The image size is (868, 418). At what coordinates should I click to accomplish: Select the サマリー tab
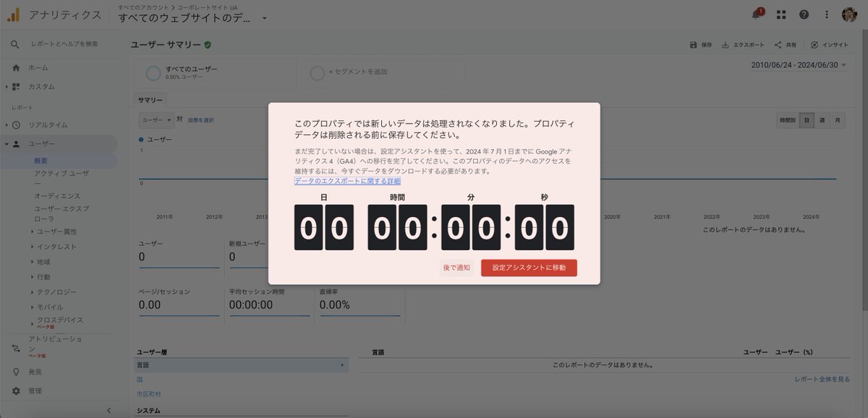click(x=150, y=100)
